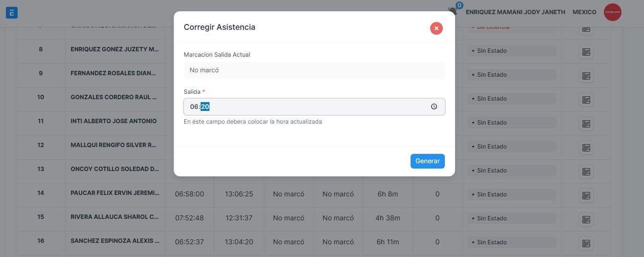Open action icon for row 16

coord(586,243)
